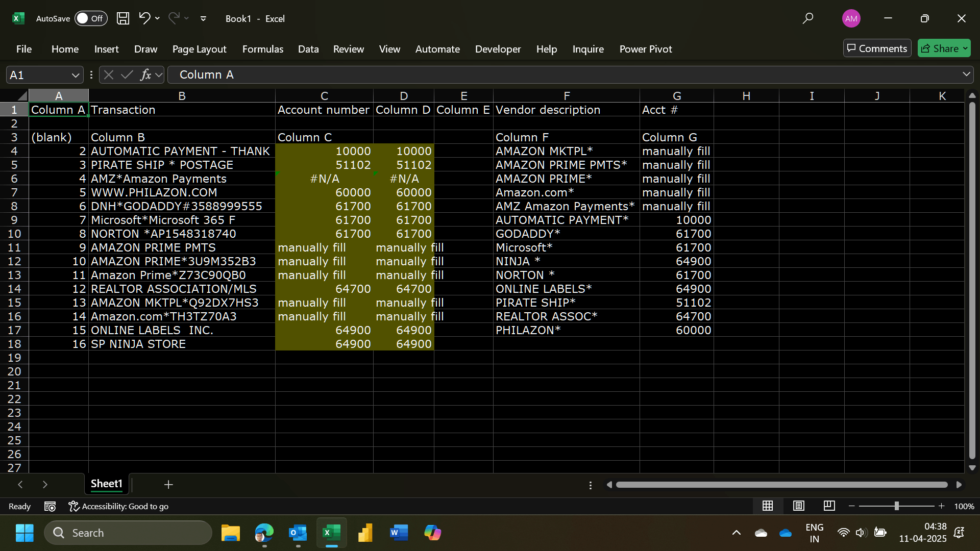
Task: Click the 100% zoom level
Action: coord(964,507)
